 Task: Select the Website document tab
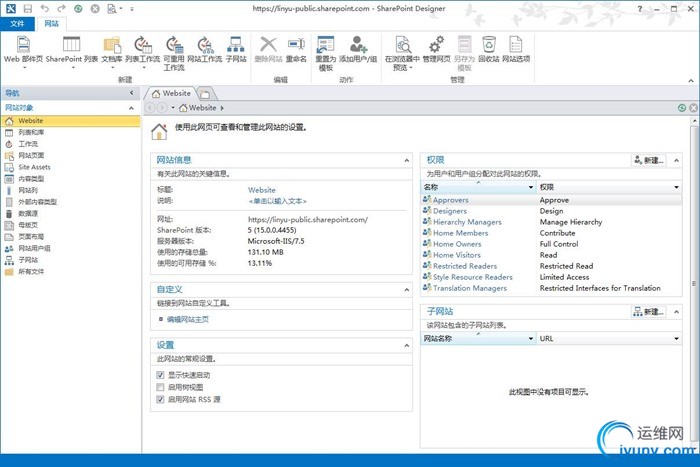(x=171, y=93)
